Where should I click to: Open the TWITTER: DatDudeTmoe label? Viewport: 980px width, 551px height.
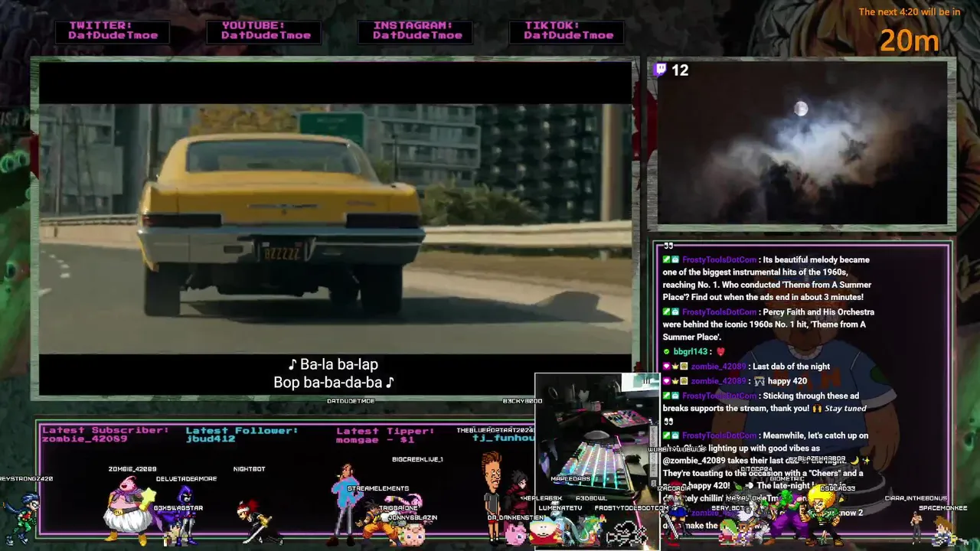click(113, 31)
